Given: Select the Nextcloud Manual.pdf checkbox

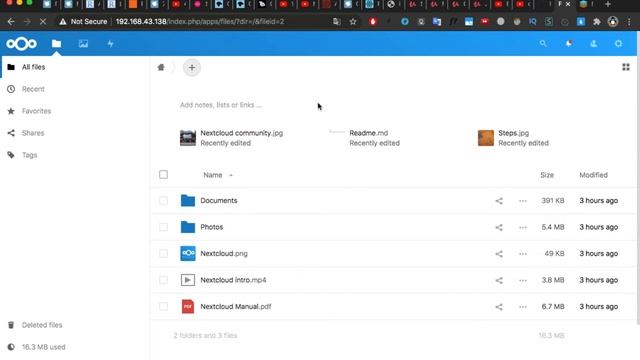Looking at the screenshot, I should click(x=163, y=307).
